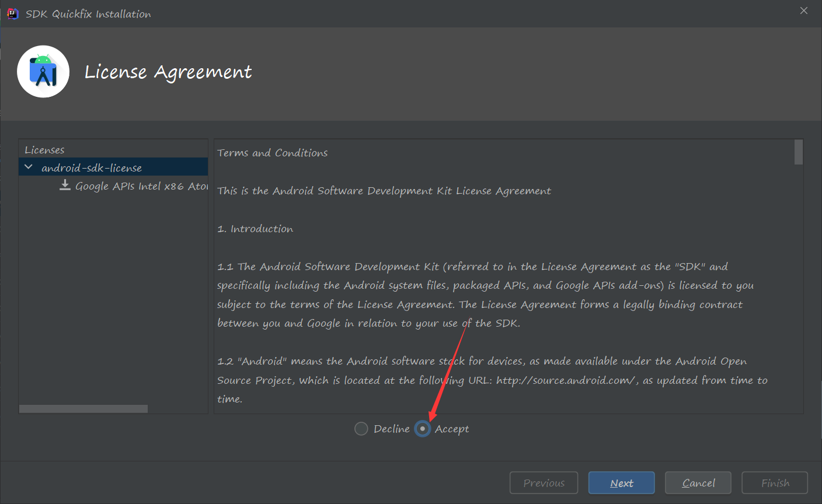
Task: Click the Android Studio logo icon
Action: tap(43, 71)
